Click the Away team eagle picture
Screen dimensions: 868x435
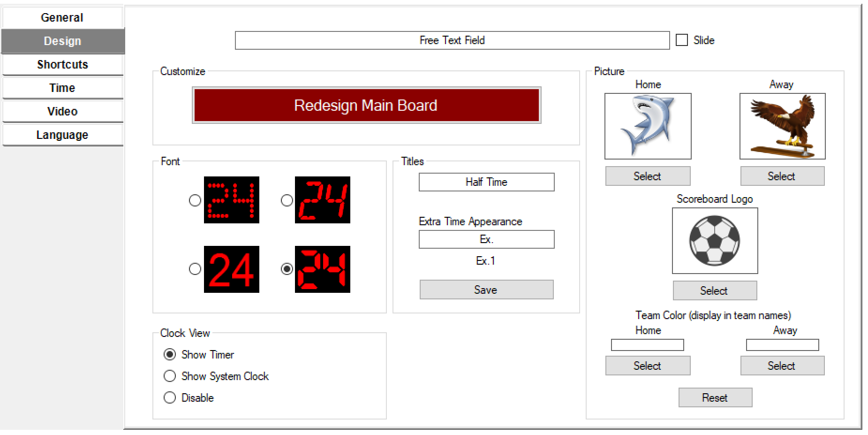(x=782, y=126)
